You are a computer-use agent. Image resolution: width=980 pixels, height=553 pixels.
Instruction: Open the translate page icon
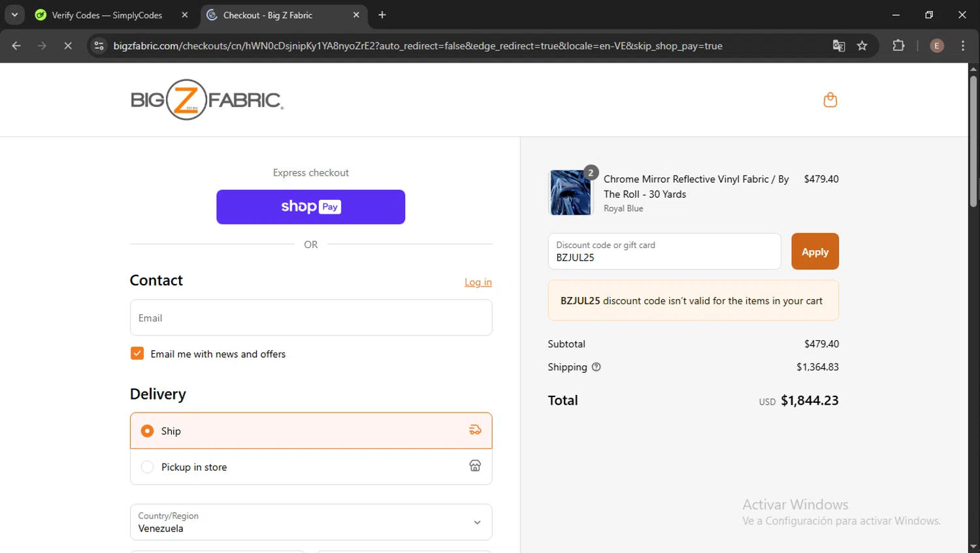coord(839,46)
